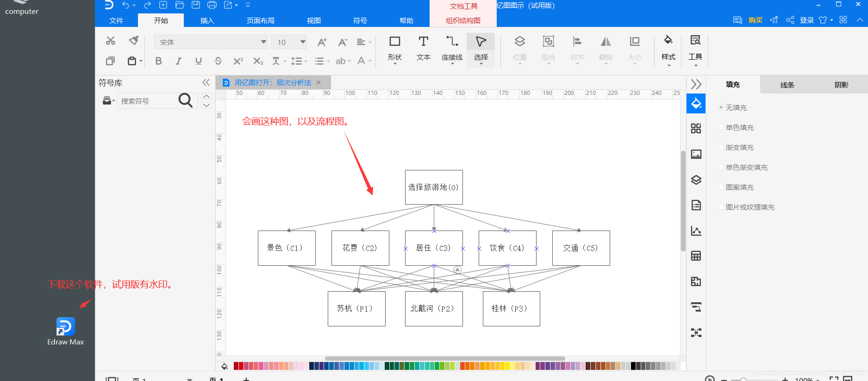Click the Print icon in title bar
868x381 pixels.
212,5
